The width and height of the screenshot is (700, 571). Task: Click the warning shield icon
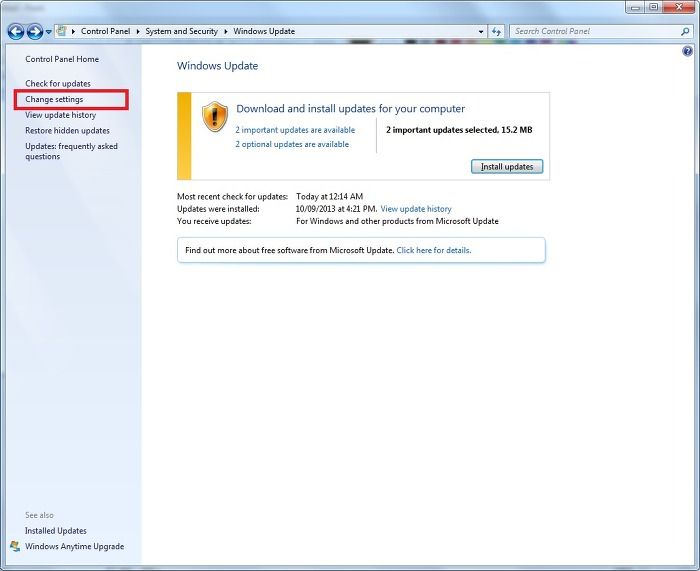pyautogui.click(x=215, y=117)
